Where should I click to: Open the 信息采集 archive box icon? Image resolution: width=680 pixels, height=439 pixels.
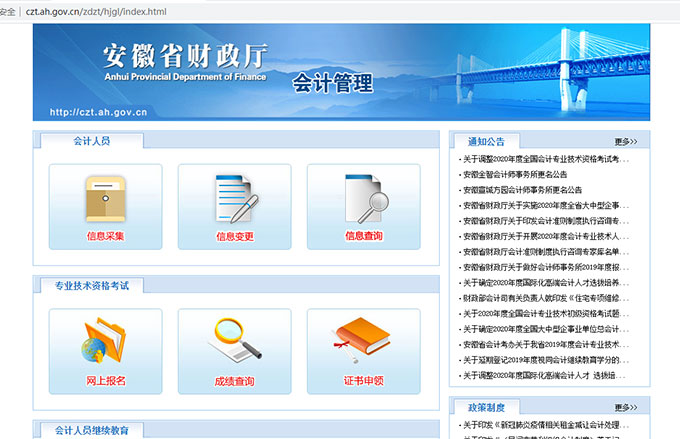105,199
